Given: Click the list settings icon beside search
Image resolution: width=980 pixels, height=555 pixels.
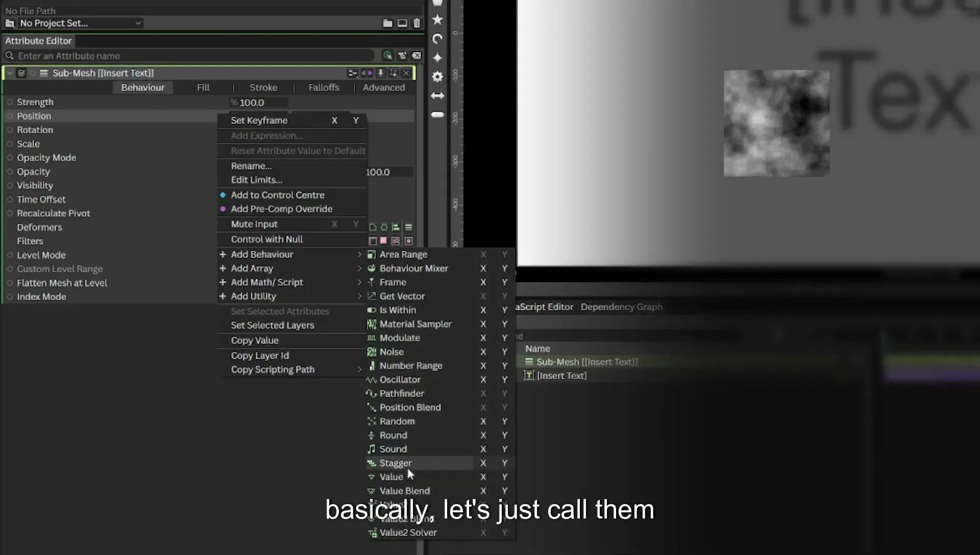Looking at the screenshot, I should [402, 56].
